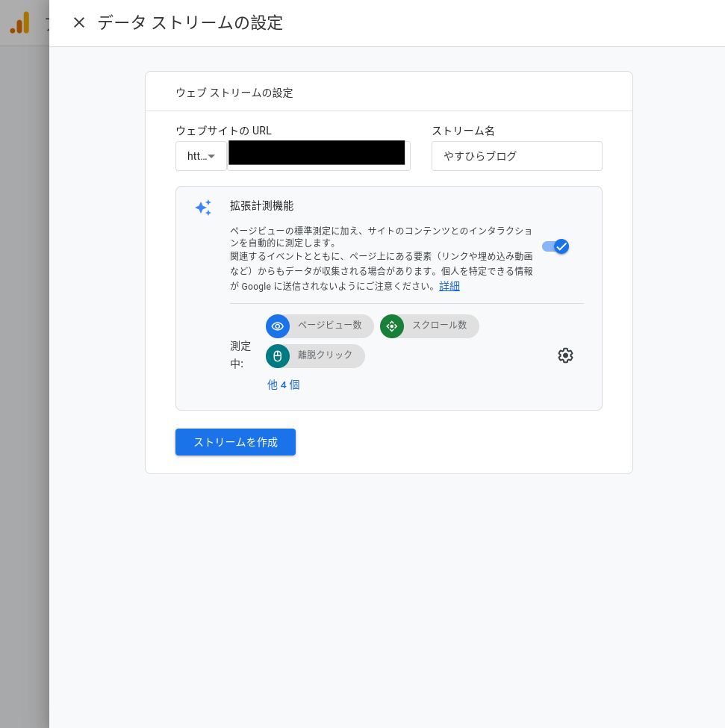Open the 詳細 link
Screen dimensions: 725x728
449,286
